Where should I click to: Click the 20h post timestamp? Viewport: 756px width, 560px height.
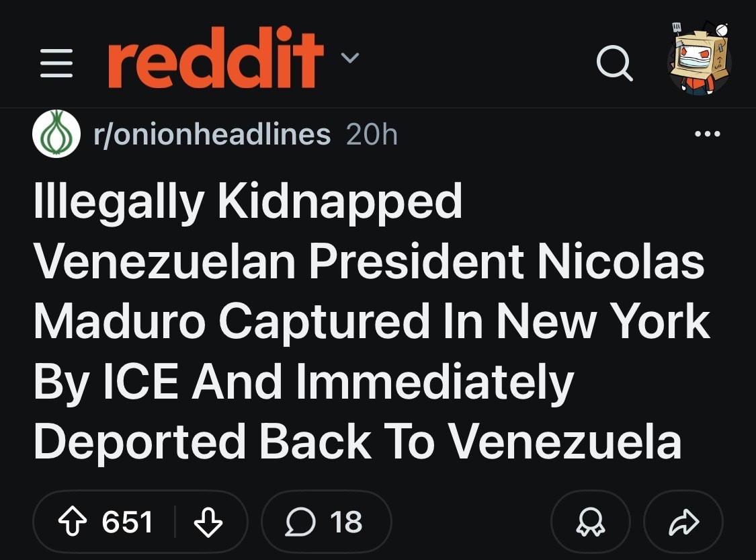372,134
